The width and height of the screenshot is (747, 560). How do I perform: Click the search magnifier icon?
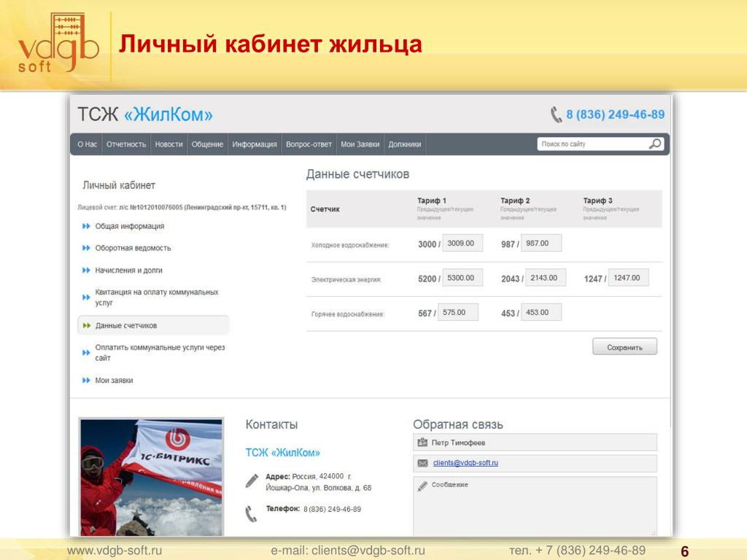point(655,144)
